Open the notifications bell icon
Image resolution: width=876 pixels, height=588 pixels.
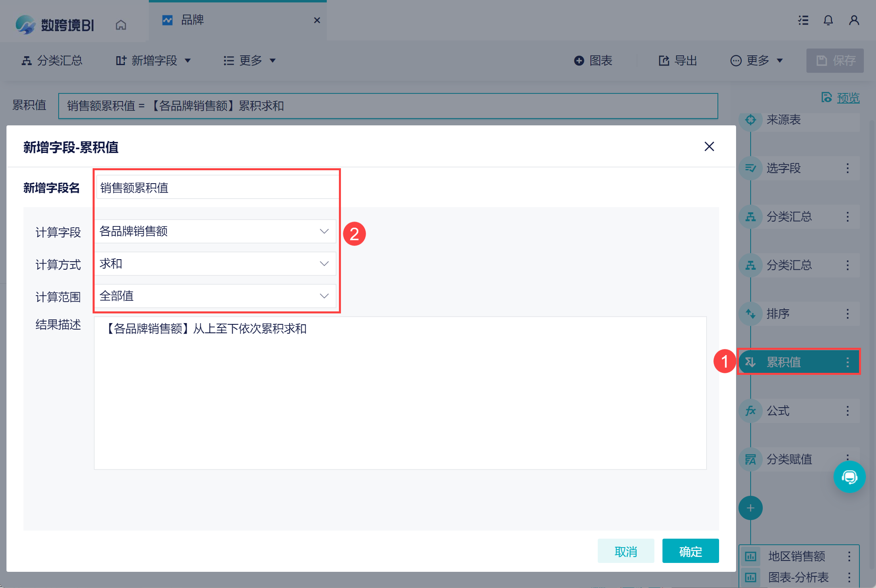click(x=828, y=20)
